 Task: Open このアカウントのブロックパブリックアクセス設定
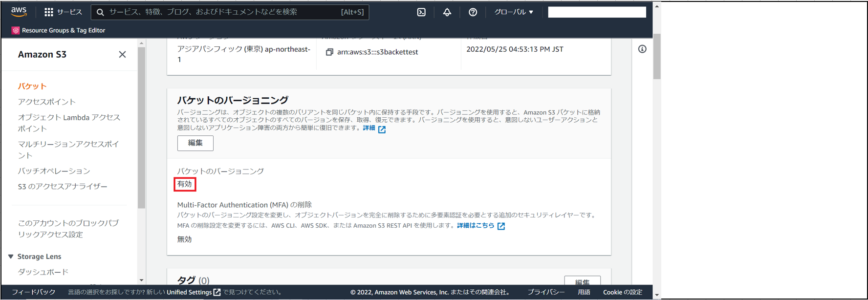click(68, 229)
